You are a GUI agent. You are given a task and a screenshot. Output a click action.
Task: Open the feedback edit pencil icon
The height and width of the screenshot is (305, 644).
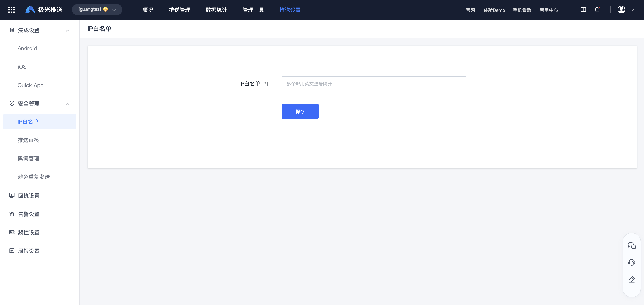pyautogui.click(x=632, y=279)
